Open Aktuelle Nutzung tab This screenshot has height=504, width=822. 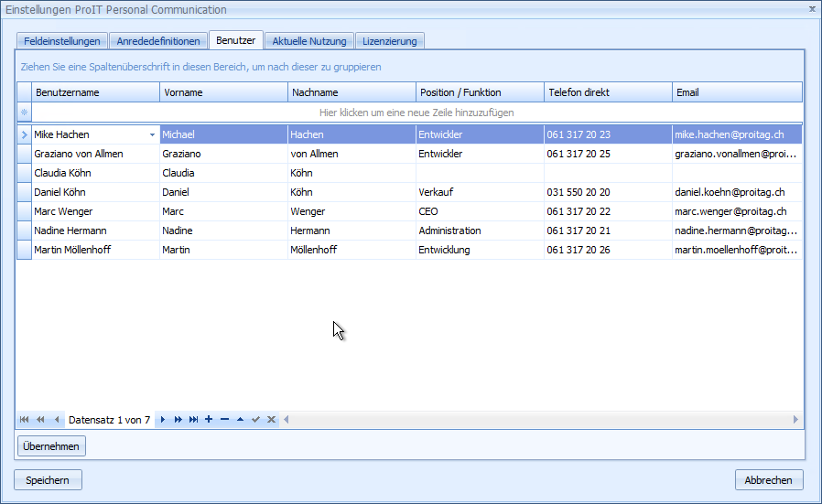coord(309,41)
